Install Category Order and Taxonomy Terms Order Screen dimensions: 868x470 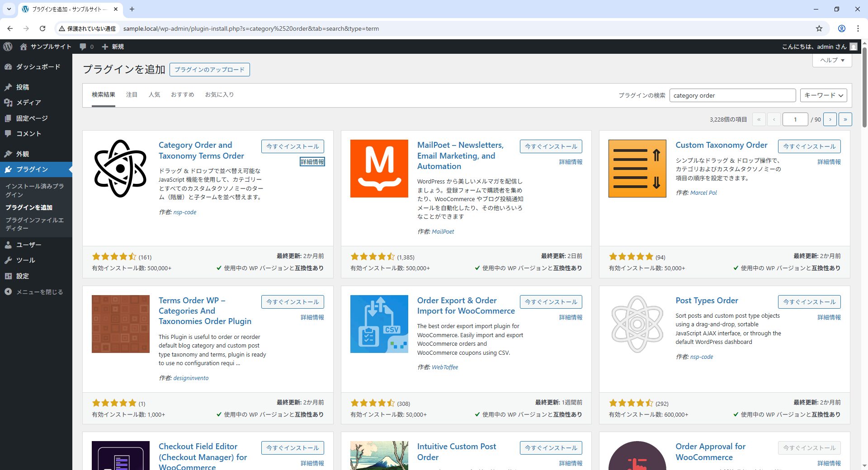pyautogui.click(x=292, y=146)
